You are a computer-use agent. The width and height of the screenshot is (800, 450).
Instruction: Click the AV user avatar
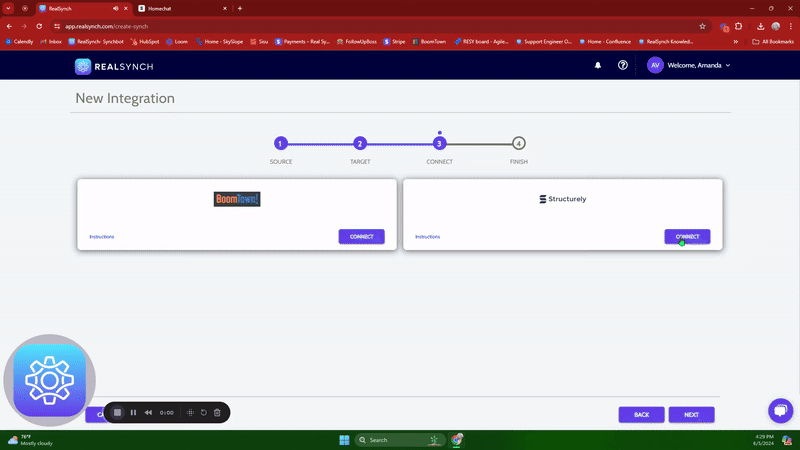655,65
